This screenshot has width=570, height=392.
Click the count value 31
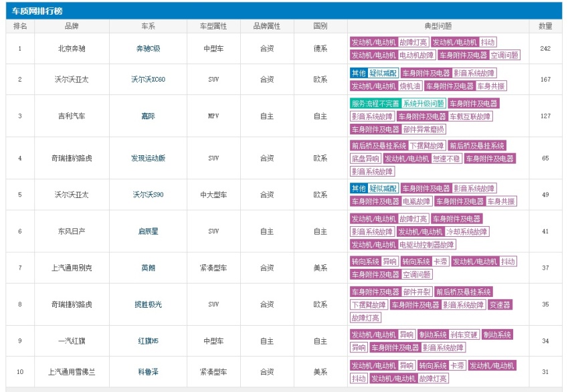(x=545, y=372)
